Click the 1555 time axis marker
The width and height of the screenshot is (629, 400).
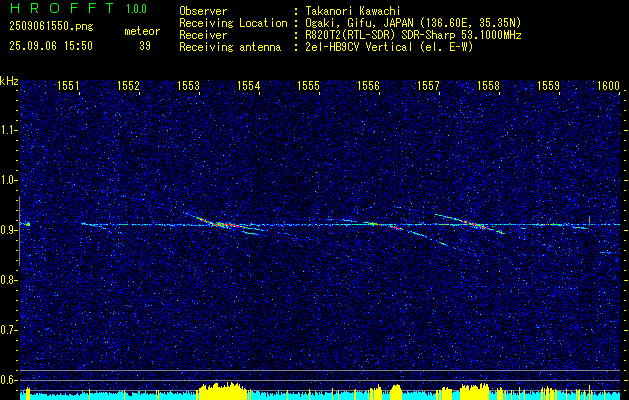click(308, 85)
